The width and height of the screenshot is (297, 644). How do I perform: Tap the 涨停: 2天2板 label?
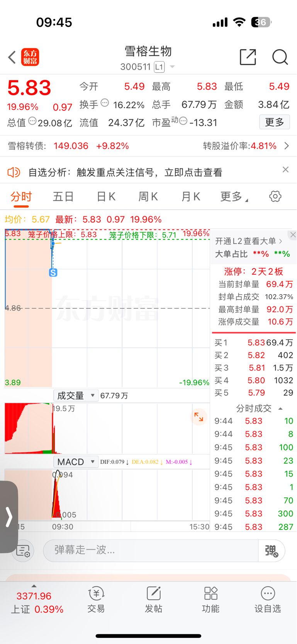(254, 272)
